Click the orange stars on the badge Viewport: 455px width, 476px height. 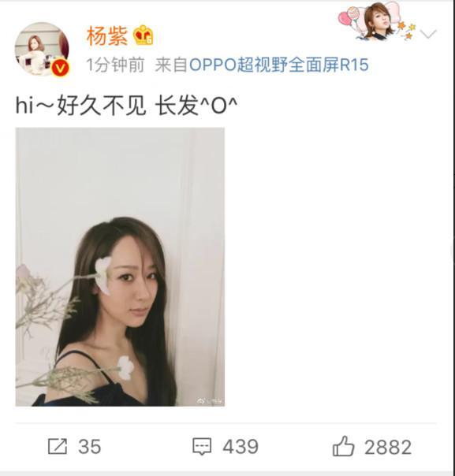(x=408, y=31)
